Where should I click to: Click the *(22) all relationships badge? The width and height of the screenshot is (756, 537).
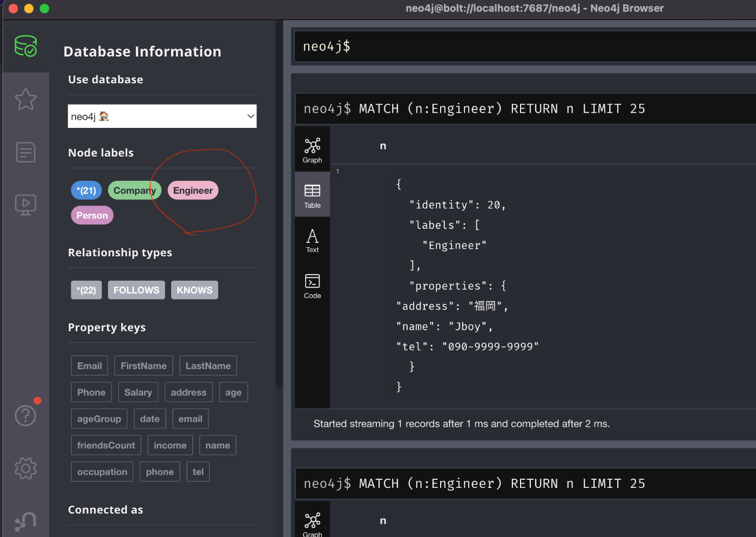click(86, 290)
